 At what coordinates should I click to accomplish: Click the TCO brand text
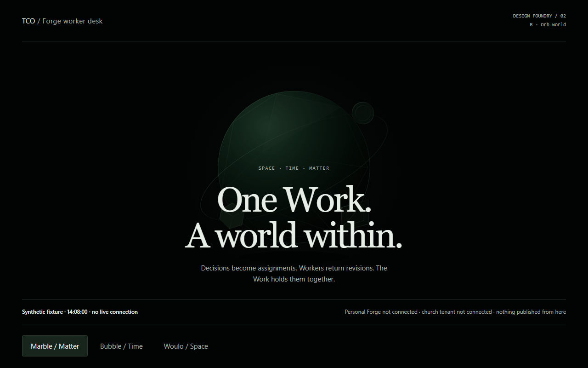coord(28,21)
